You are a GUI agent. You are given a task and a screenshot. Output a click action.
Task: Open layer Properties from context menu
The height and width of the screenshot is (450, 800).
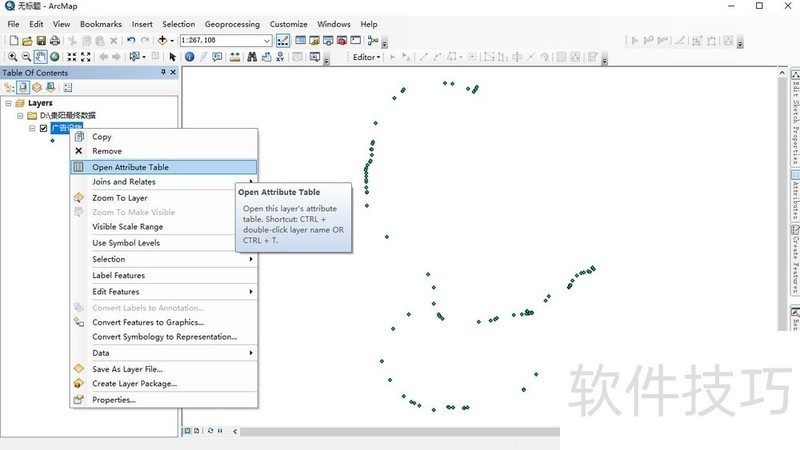coord(164,400)
